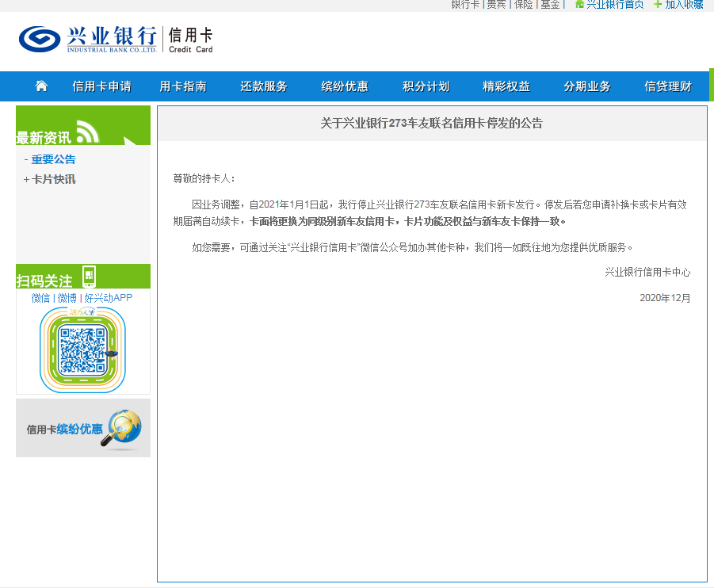This screenshot has width=714, height=588.
Task: Open the 分期业务 menu
Action: [587, 86]
